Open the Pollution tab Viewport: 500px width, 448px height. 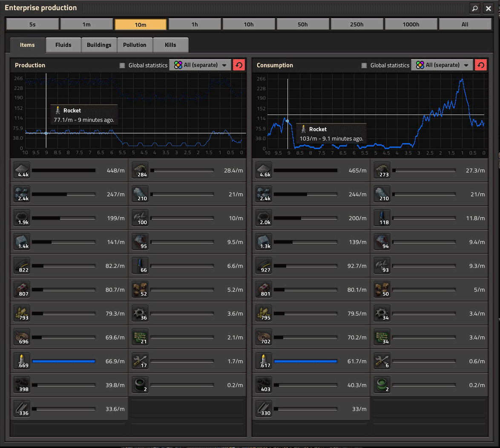[x=135, y=45]
